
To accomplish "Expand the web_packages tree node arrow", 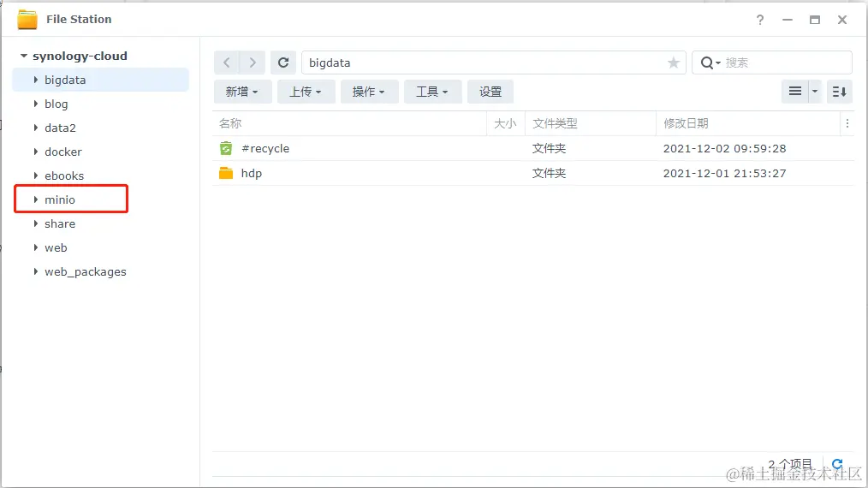I will tap(36, 271).
